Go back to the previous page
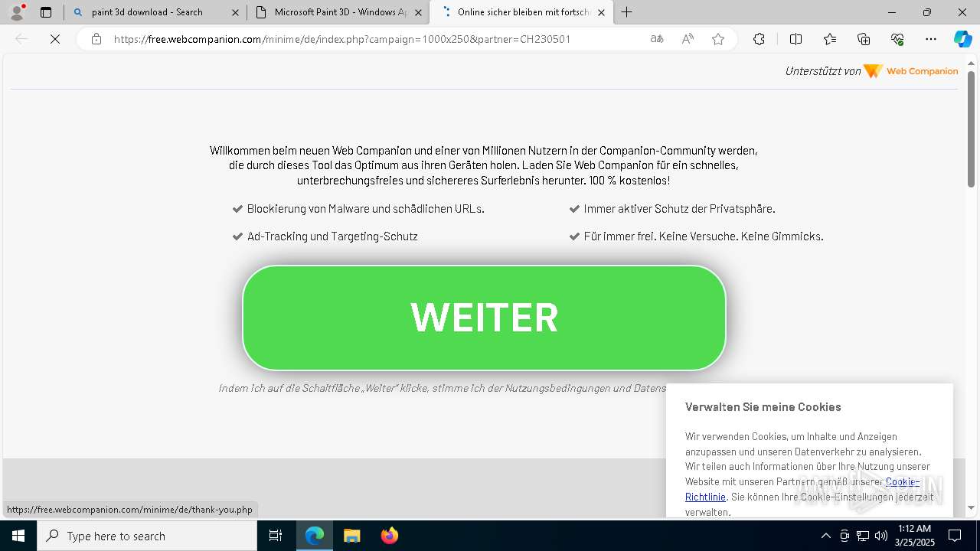This screenshot has width=980, height=551. [x=21, y=39]
